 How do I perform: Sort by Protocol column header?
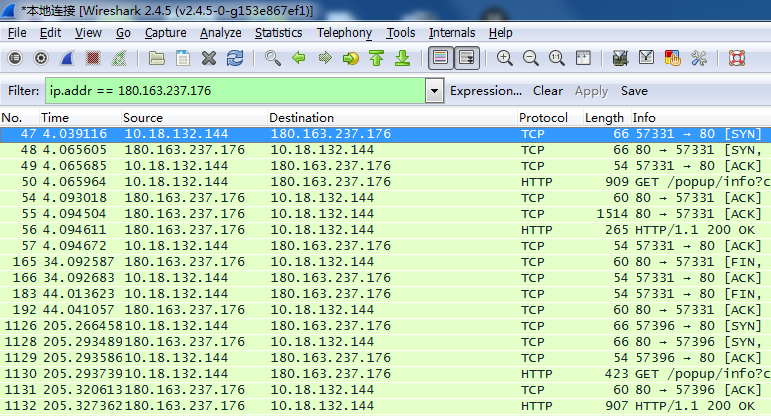coord(550,118)
